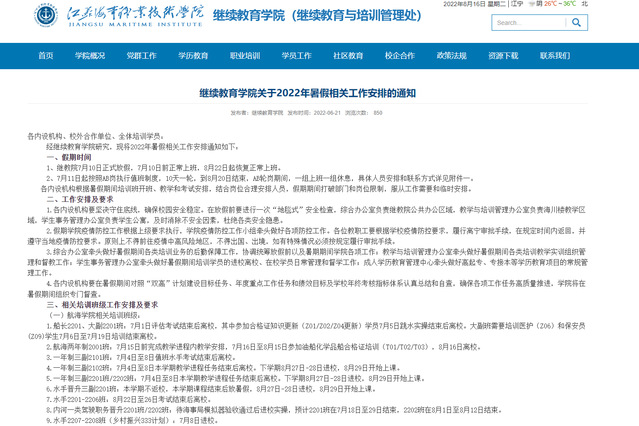639x426 pixels.
Task: Expand the 学员工作 navigation menu
Action: tap(297, 56)
